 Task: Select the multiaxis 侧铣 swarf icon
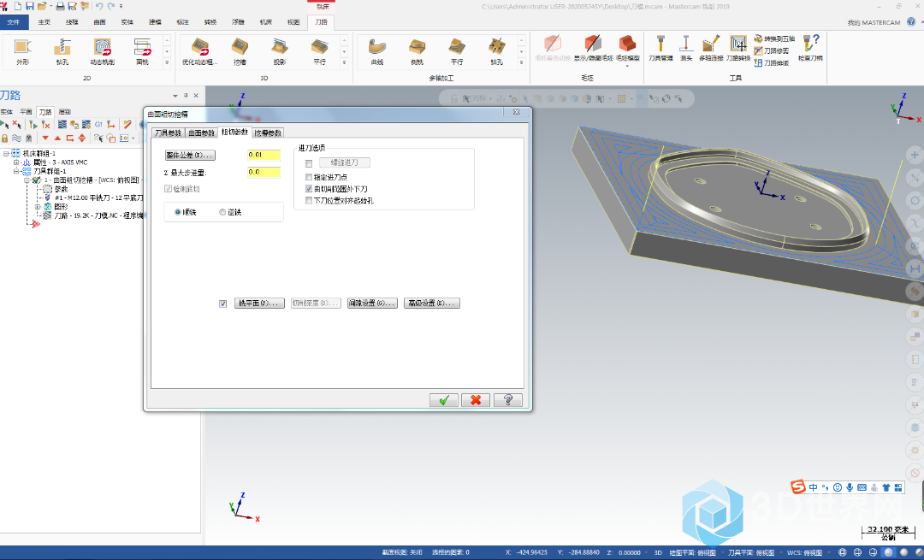418,51
